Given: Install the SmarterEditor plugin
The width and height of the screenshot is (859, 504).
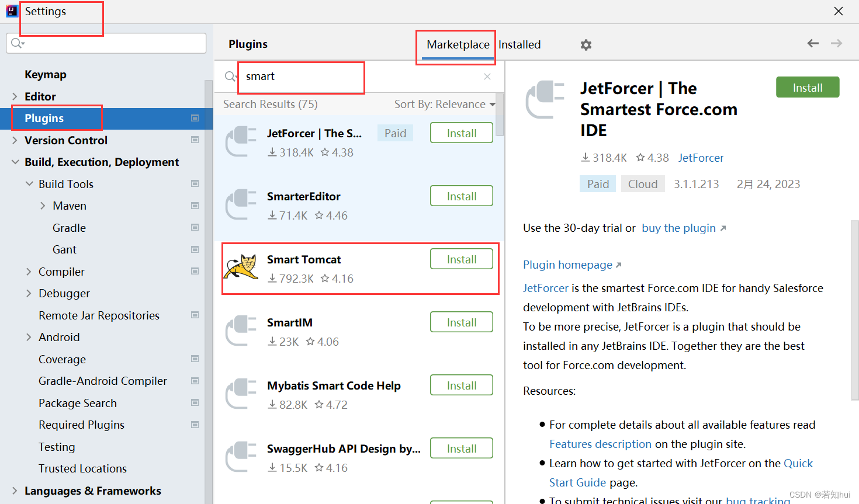Looking at the screenshot, I should pos(462,196).
